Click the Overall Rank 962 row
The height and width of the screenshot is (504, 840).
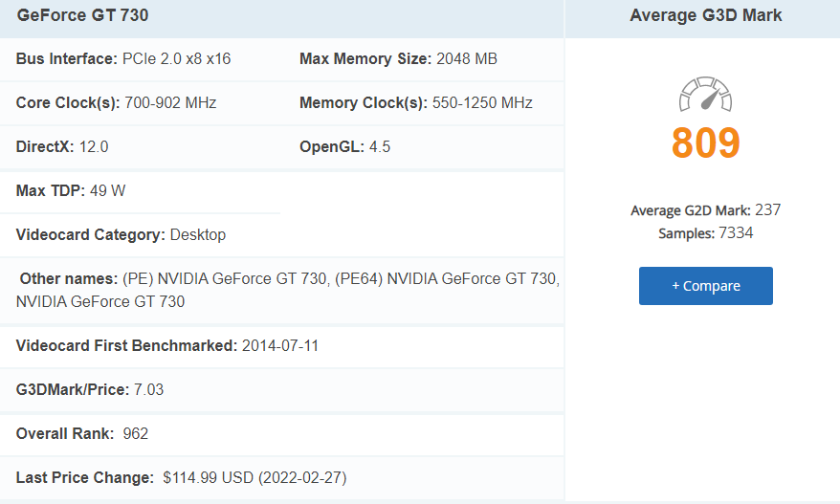(x=82, y=434)
